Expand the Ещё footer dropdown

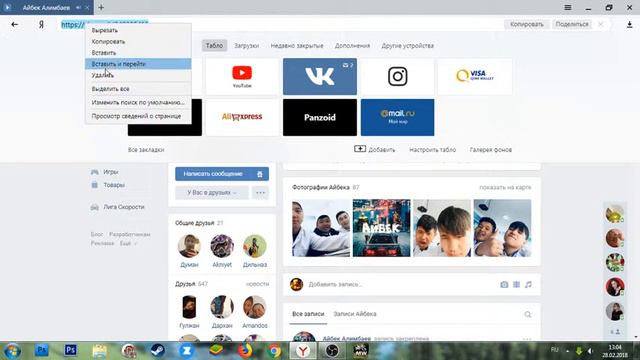click(x=128, y=243)
